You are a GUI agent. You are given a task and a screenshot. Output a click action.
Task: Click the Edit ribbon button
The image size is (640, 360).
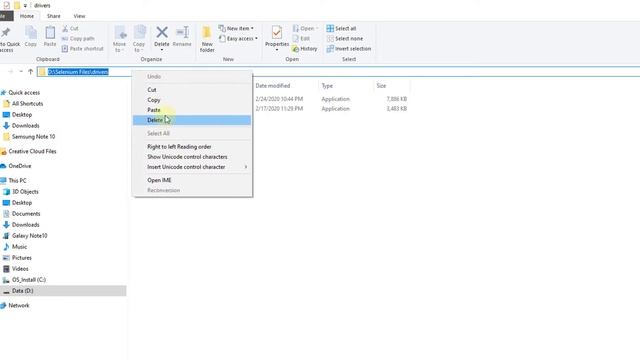point(301,38)
